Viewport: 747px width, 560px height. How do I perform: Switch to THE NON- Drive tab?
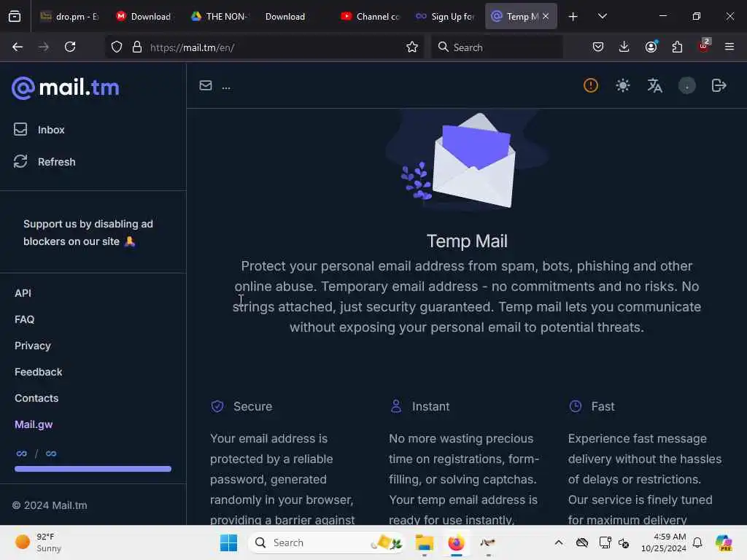point(219,17)
